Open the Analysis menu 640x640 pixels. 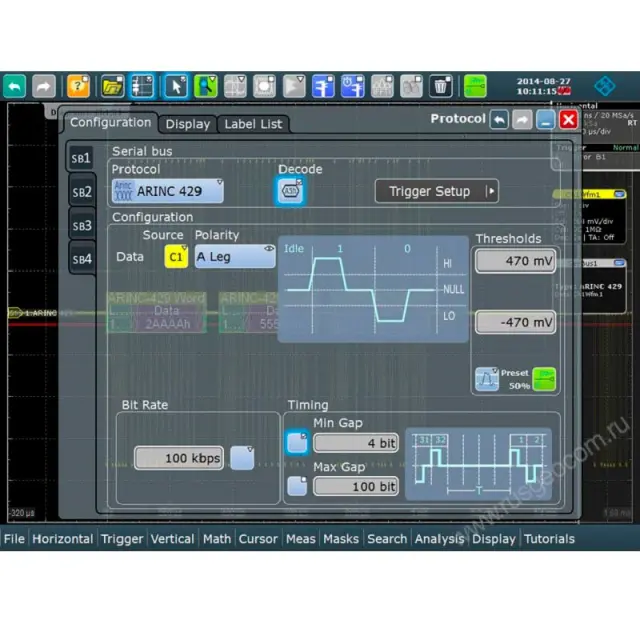(x=440, y=538)
